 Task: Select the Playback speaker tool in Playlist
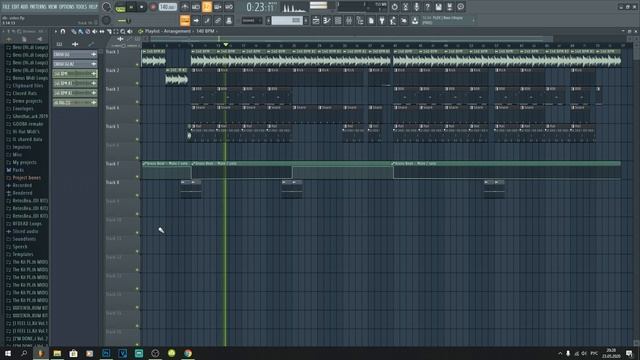click(x=129, y=31)
